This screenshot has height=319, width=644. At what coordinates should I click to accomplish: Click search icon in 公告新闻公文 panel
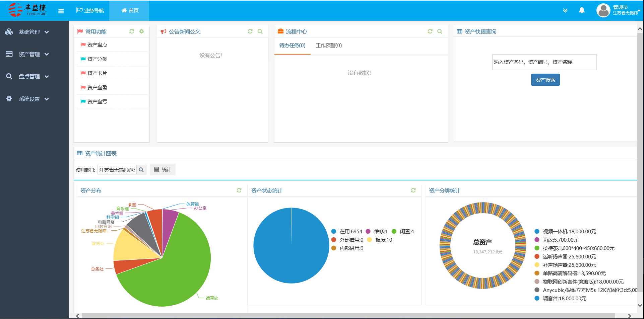(260, 31)
